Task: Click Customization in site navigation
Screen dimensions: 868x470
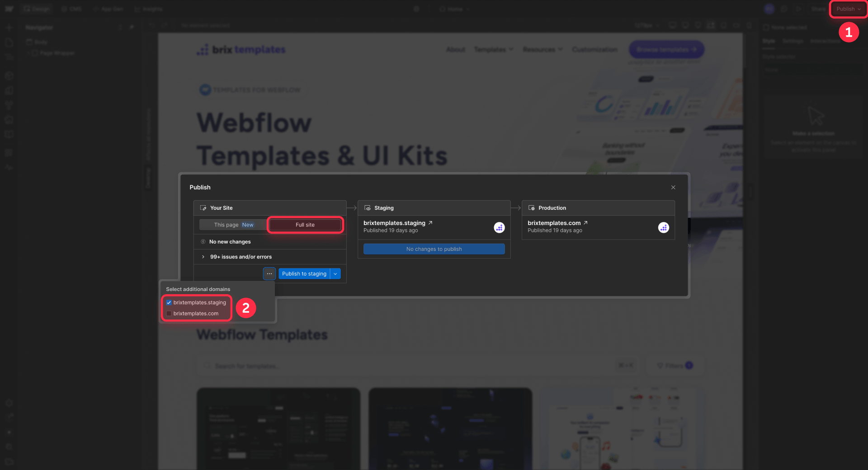Action: pos(594,49)
